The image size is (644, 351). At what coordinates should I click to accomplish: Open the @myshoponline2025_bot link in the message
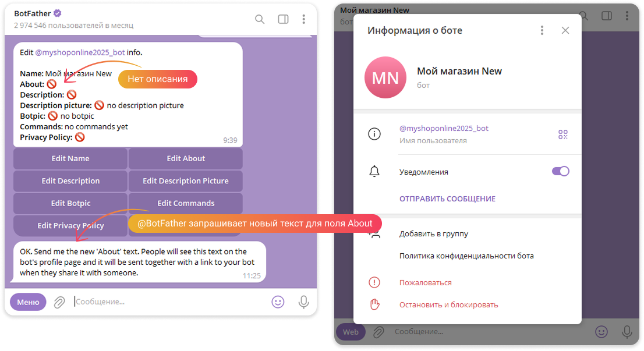click(80, 52)
